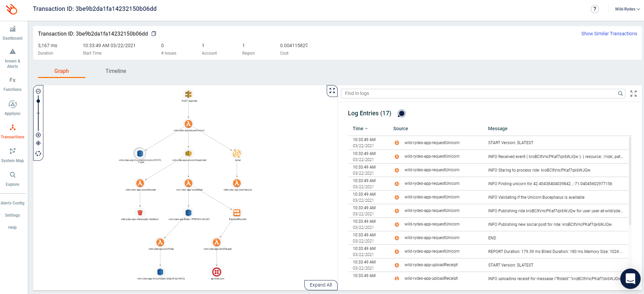
Task: Select the recordRide Lambda node
Action: click(x=189, y=183)
